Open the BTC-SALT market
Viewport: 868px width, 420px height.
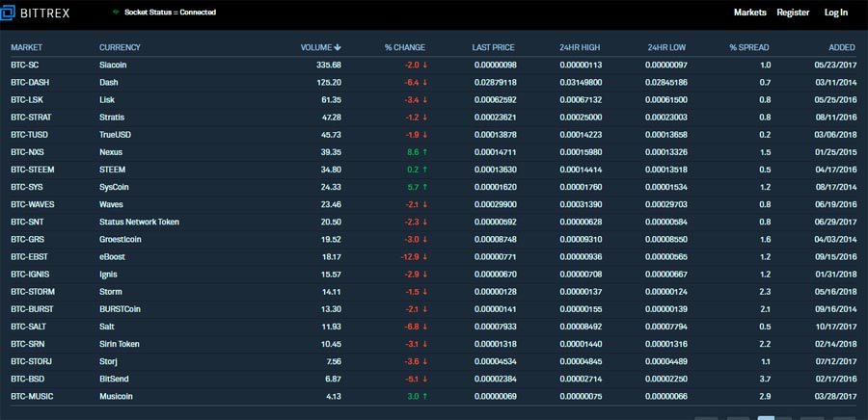(30, 327)
